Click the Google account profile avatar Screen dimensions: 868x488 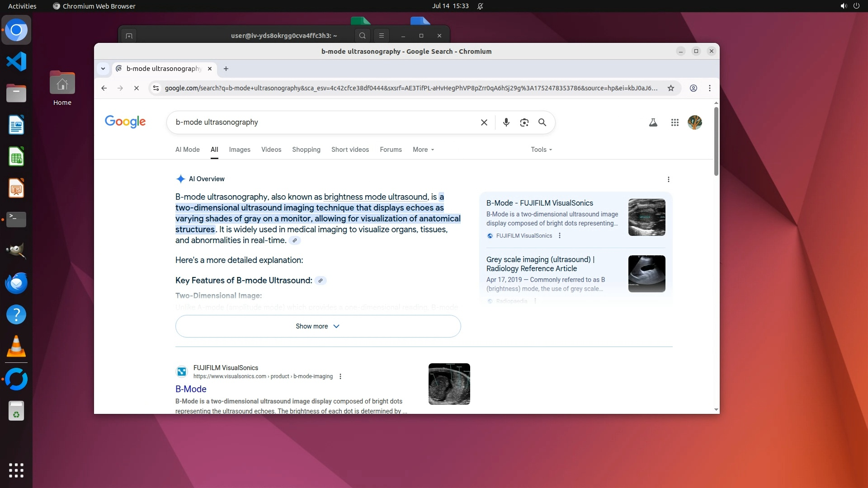pos(694,122)
